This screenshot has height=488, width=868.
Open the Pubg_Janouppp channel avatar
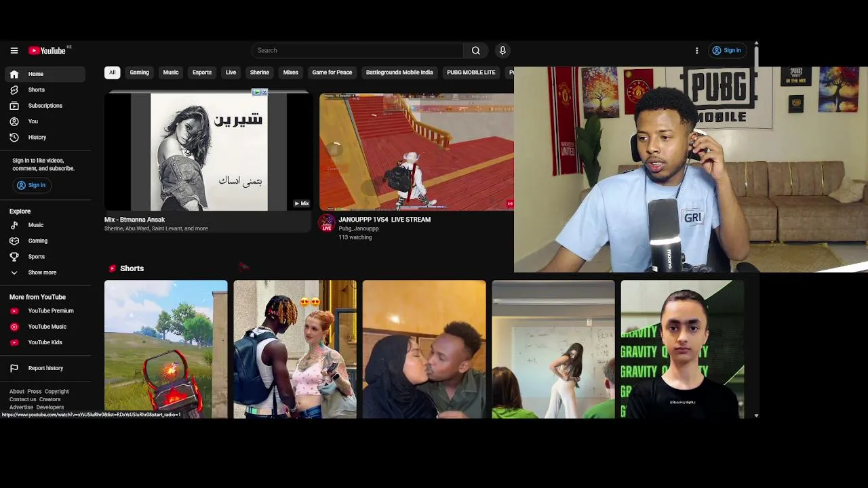(327, 222)
